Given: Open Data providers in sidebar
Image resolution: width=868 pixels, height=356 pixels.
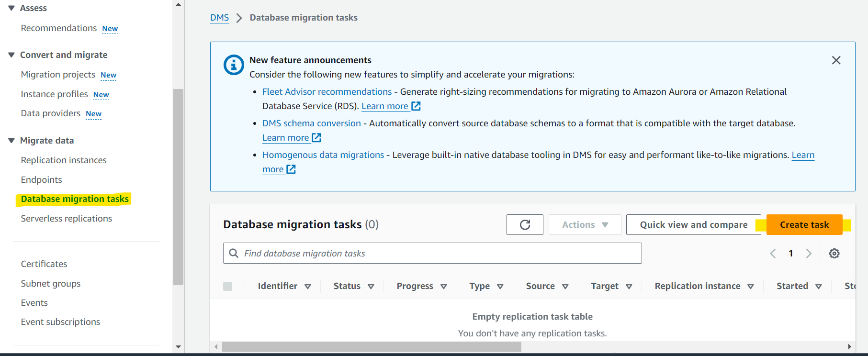Looking at the screenshot, I should (51, 113).
